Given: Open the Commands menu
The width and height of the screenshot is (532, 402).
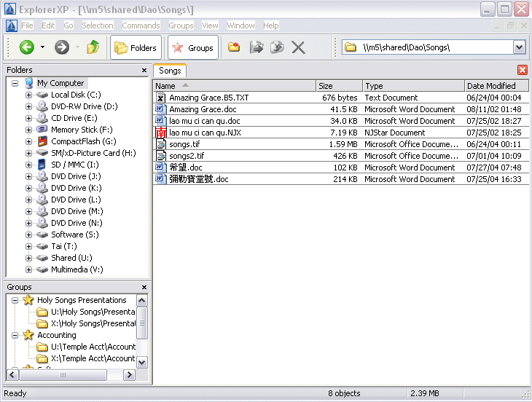Looking at the screenshot, I should tap(141, 25).
